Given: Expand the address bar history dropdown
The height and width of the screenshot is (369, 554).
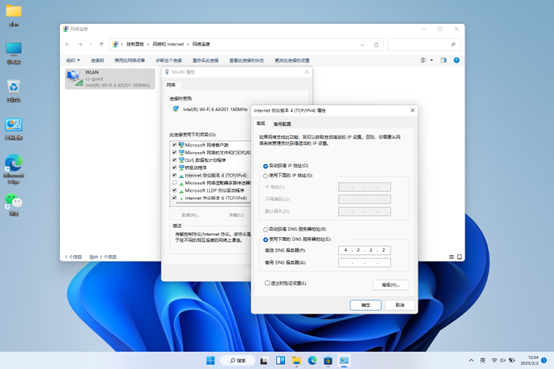Looking at the screenshot, I should coord(362,45).
